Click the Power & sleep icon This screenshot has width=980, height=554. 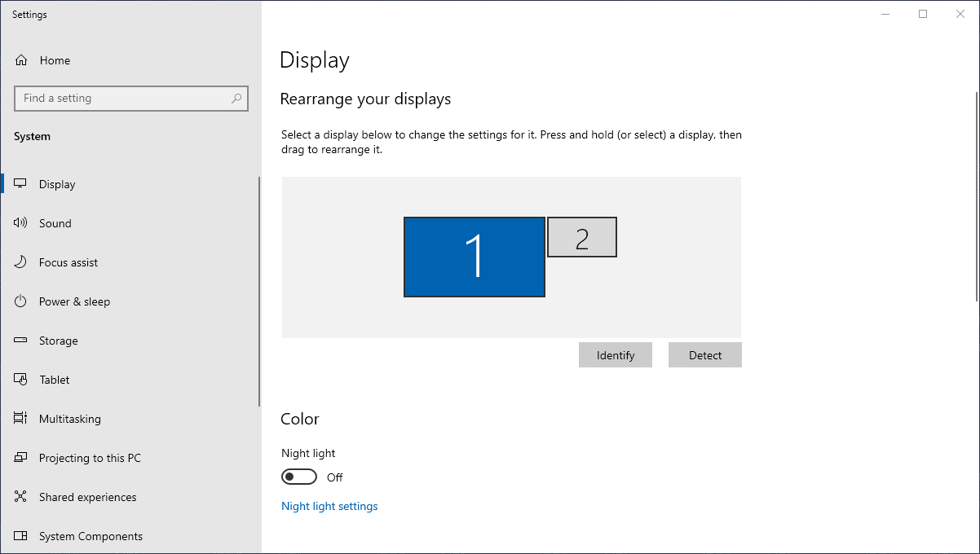[21, 301]
